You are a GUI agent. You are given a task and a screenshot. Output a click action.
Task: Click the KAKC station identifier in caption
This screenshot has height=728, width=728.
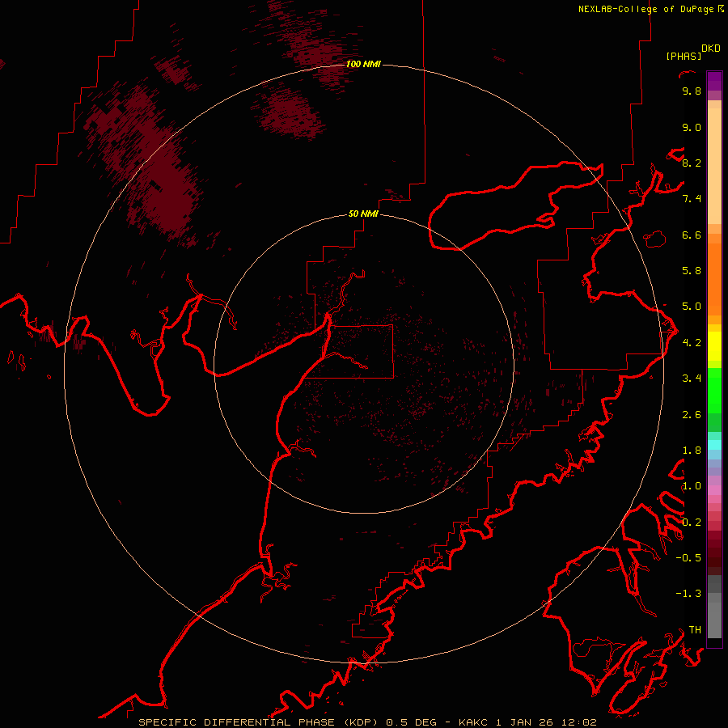473,722
